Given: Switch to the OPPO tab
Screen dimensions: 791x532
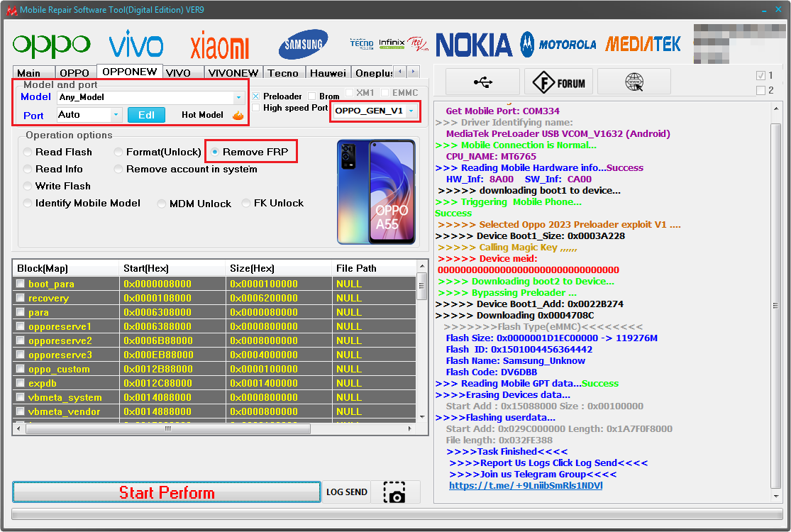Looking at the screenshot, I should (74, 73).
